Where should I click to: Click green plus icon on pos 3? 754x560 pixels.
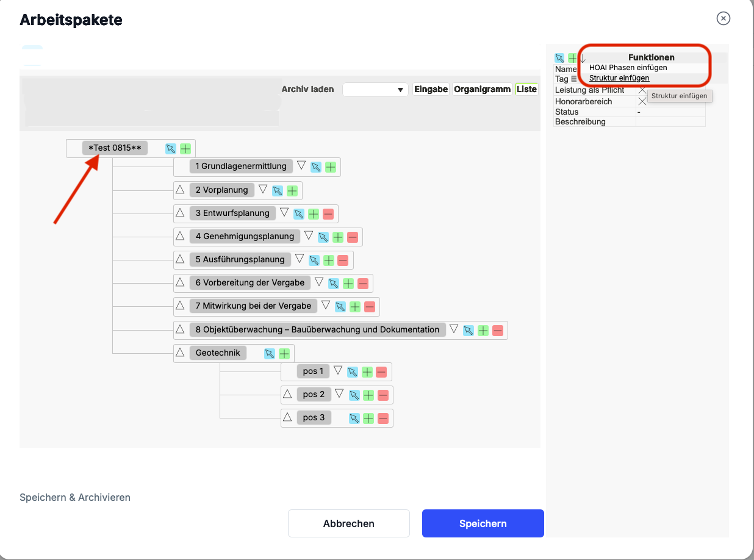pyautogui.click(x=368, y=418)
